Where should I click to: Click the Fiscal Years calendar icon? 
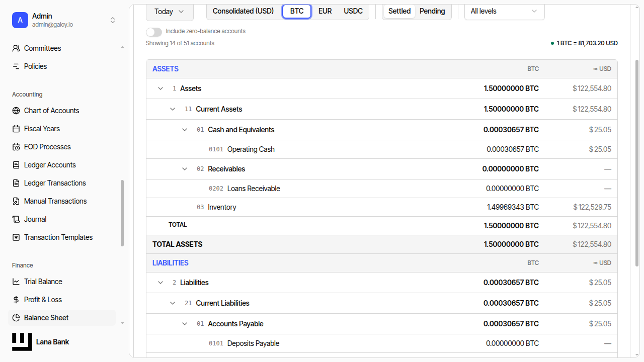16,129
